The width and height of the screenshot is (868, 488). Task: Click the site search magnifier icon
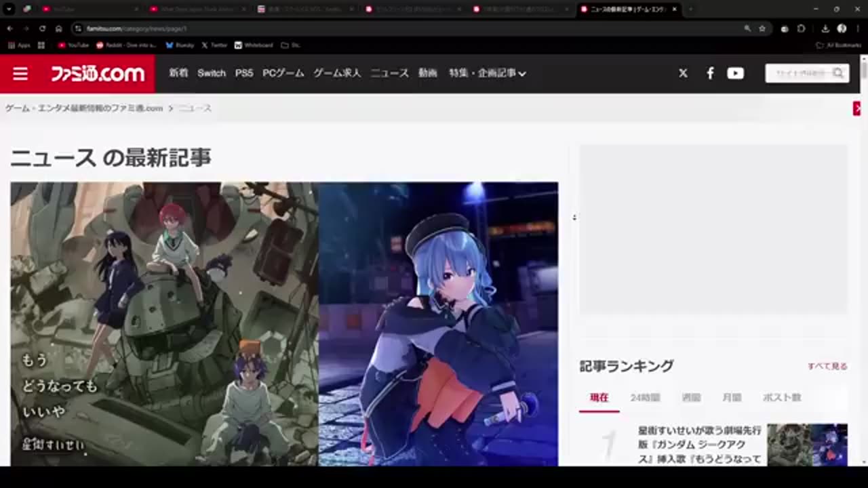[x=839, y=73]
